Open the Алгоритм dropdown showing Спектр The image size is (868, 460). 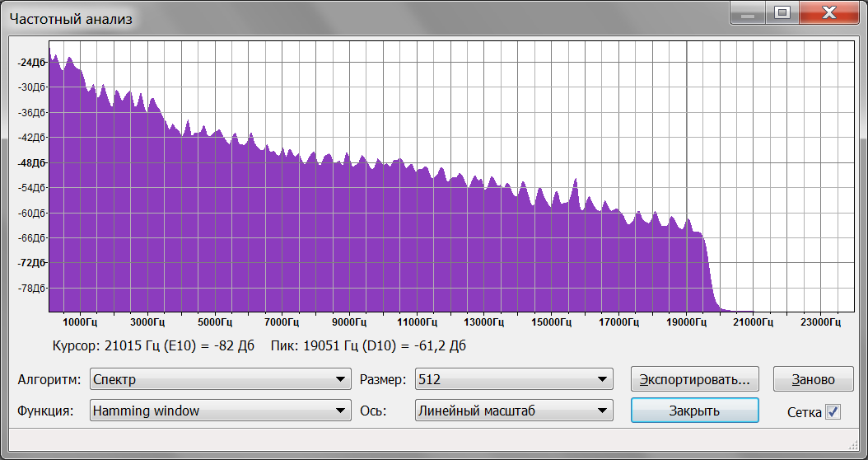point(221,380)
